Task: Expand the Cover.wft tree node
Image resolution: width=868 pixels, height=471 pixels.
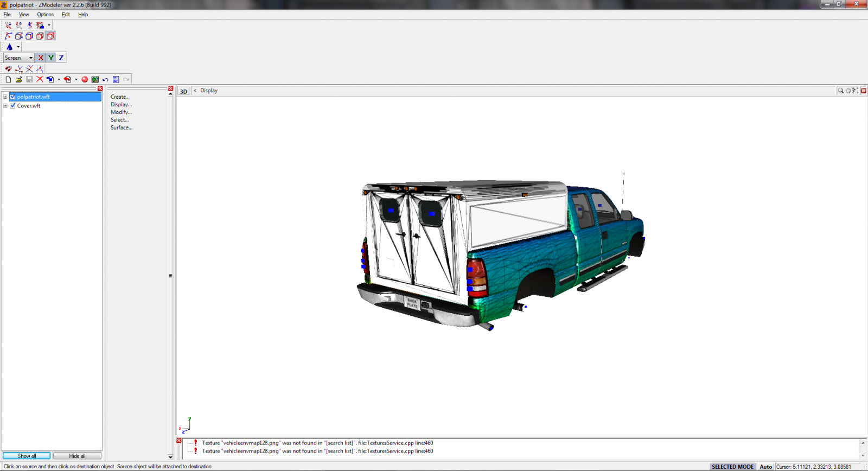Action: pos(5,106)
